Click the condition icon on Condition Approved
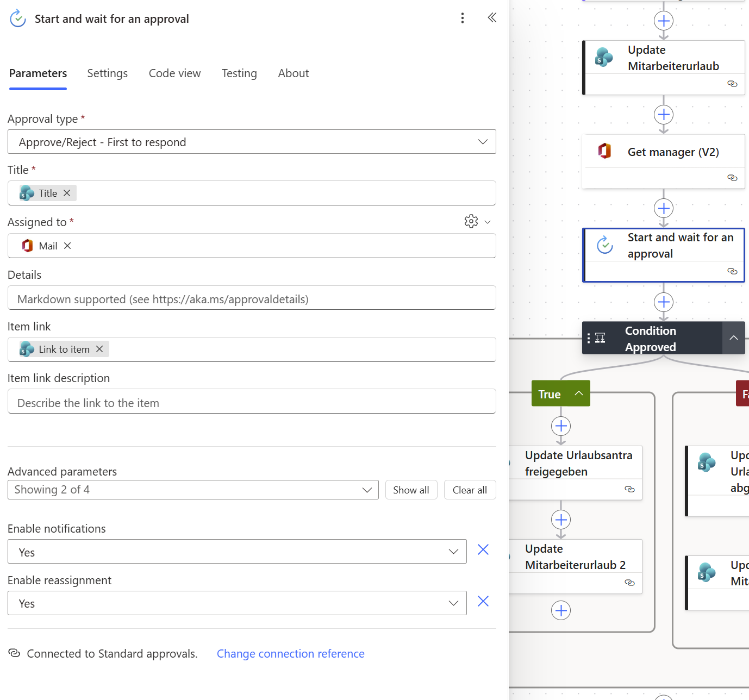Screen dimensions: 749x700 [600, 337]
